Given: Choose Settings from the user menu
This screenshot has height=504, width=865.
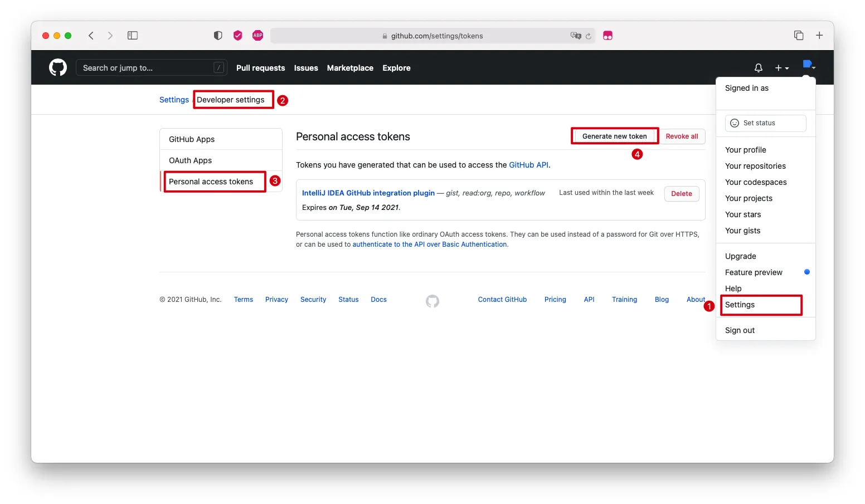Looking at the screenshot, I should click(740, 305).
